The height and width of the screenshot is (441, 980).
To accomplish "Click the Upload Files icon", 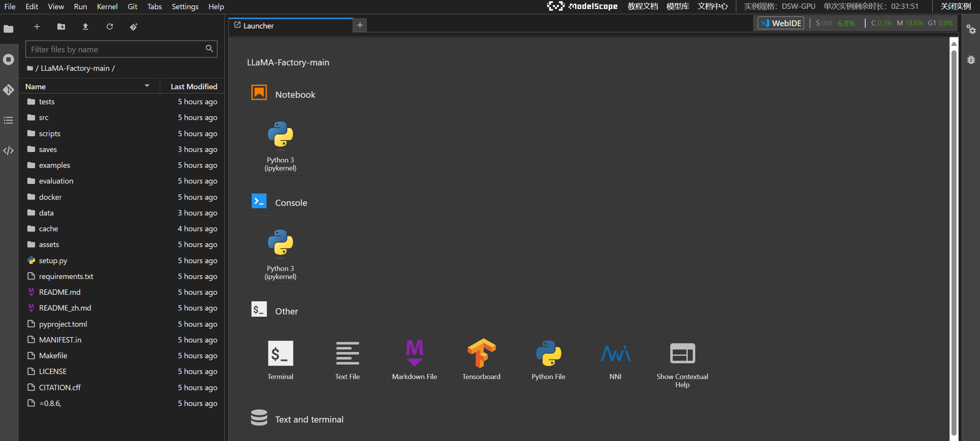I will click(x=85, y=27).
